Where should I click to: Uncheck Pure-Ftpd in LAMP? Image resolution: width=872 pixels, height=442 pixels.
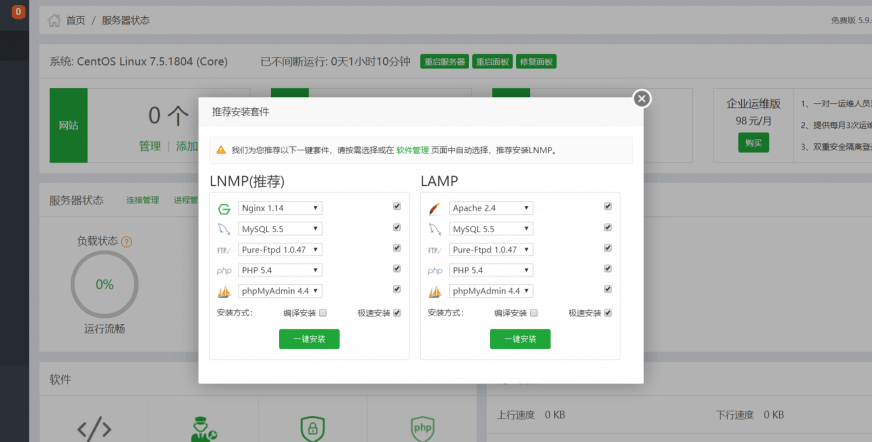click(x=608, y=248)
